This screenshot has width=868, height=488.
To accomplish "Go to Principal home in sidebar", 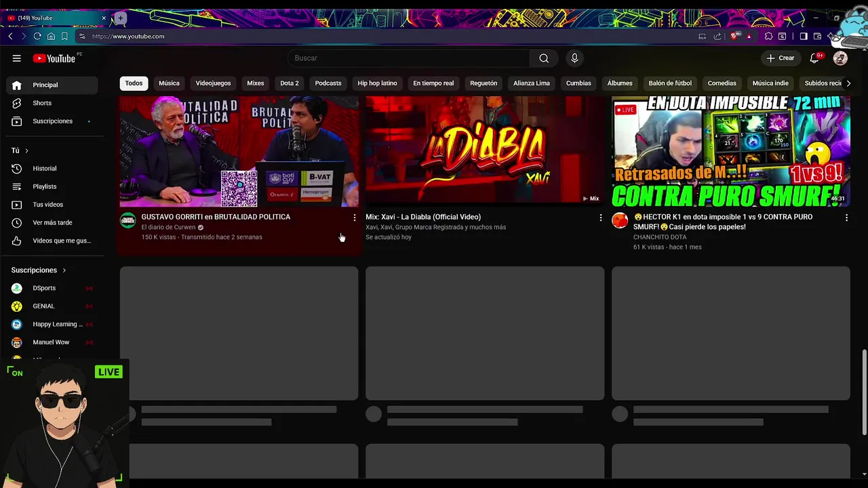I will 52,85.
